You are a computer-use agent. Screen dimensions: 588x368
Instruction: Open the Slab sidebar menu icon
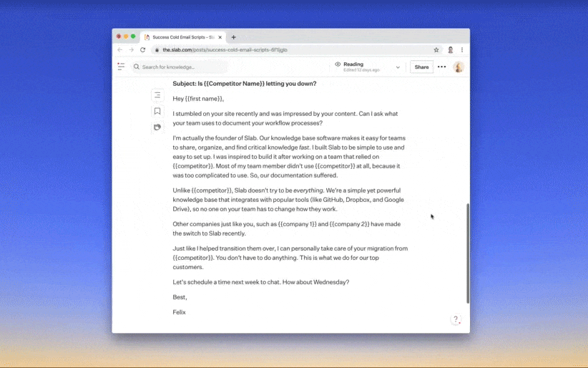(121, 67)
